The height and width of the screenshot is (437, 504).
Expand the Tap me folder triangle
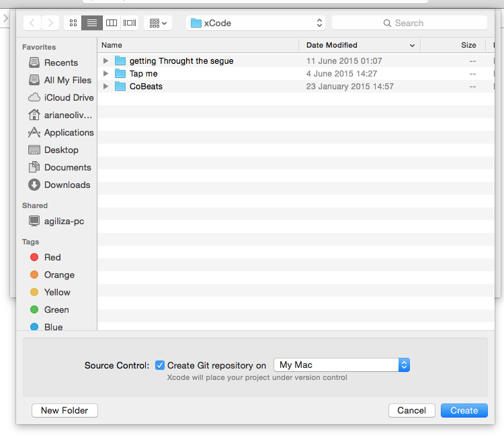pos(106,74)
